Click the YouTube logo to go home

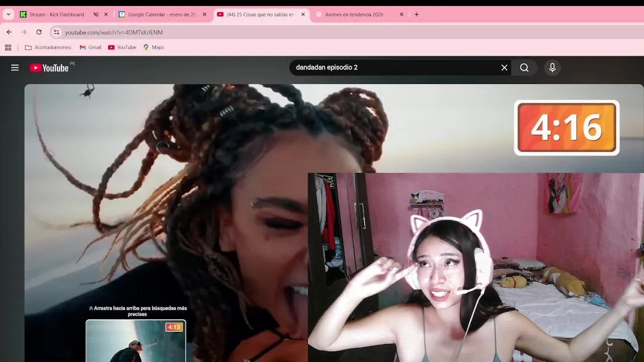49,68
